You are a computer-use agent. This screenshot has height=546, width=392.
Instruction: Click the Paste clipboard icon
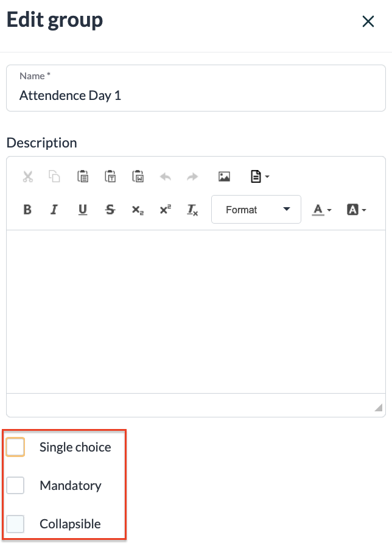click(x=83, y=177)
